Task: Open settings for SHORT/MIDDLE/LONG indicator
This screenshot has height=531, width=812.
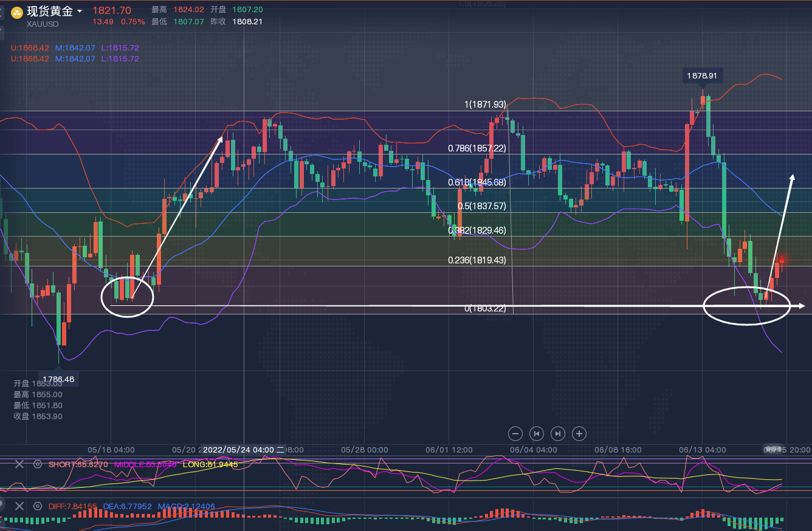Action: (x=38, y=464)
